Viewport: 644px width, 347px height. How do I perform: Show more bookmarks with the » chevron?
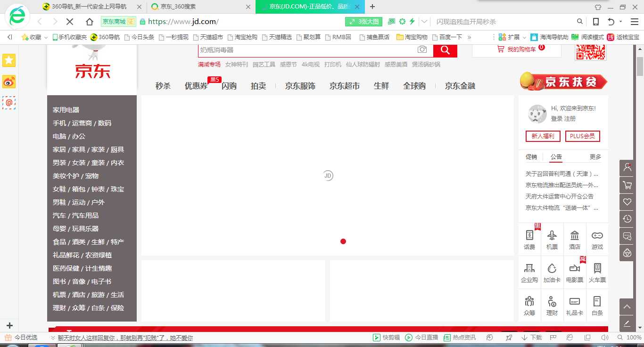pyautogui.click(x=469, y=37)
